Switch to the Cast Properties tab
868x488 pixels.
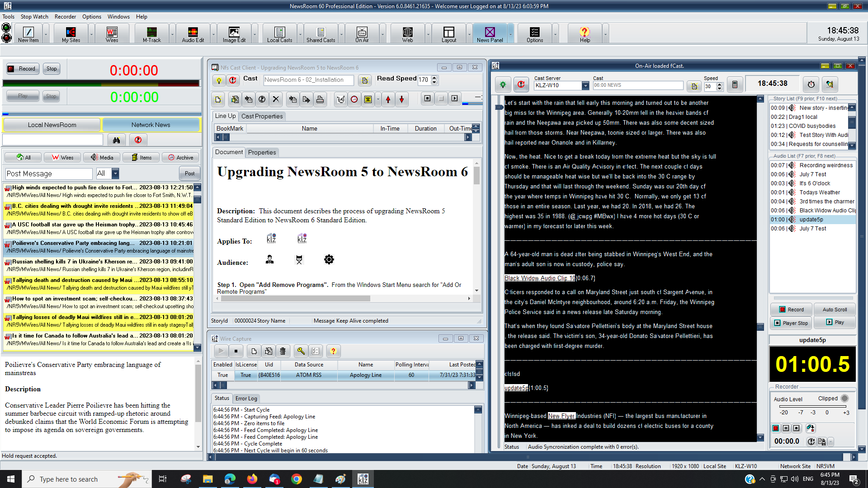tap(262, 116)
